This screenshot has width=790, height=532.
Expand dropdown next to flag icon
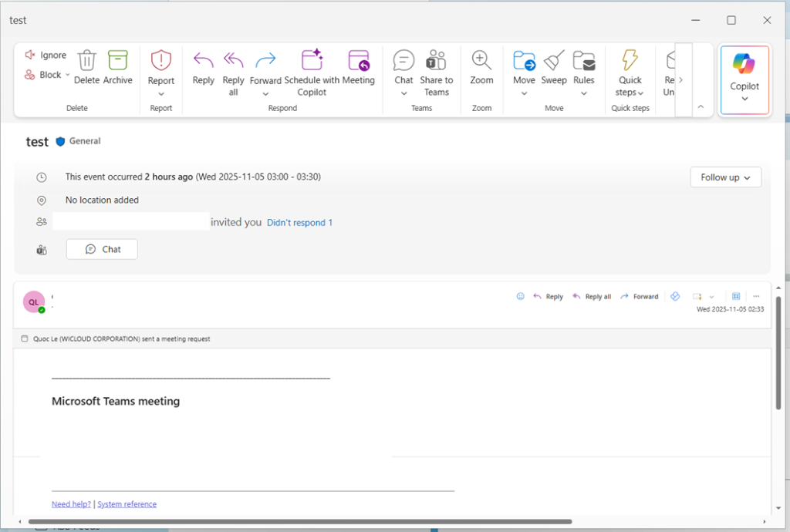711,297
